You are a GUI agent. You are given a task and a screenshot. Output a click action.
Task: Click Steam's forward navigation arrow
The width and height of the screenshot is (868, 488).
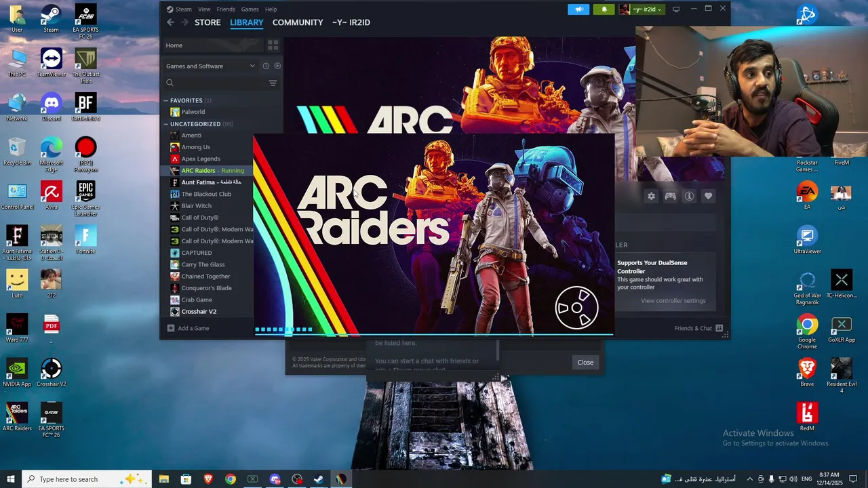tap(184, 22)
